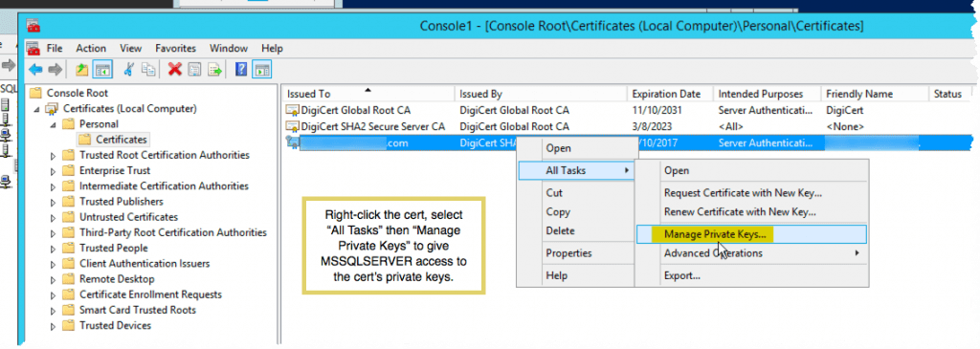Expand Third-Party Root Certification Authorities node
This screenshot has width=980, height=349.
(x=53, y=233)
